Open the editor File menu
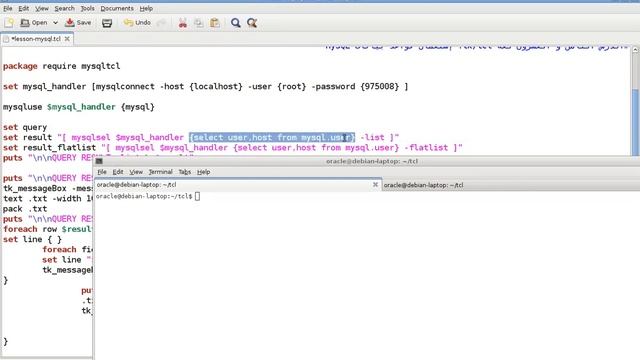 click(8, 8)
